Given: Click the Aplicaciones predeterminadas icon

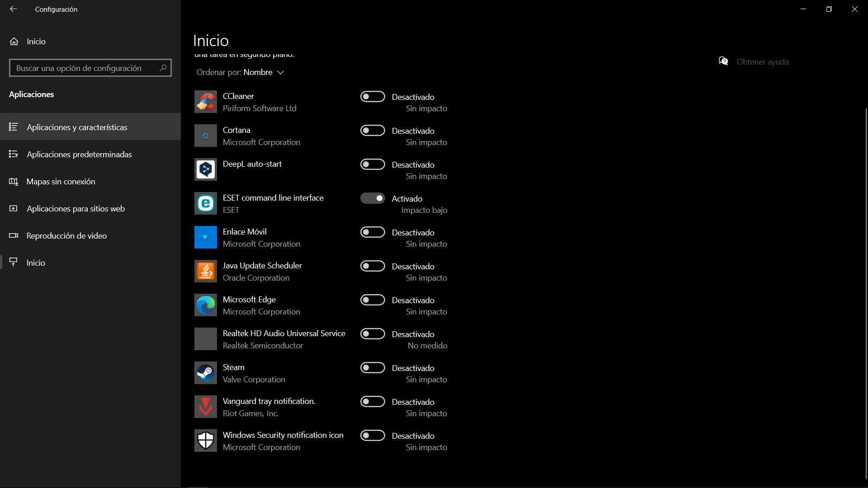Looking at the screenshot, I should [x=14, y=154].
